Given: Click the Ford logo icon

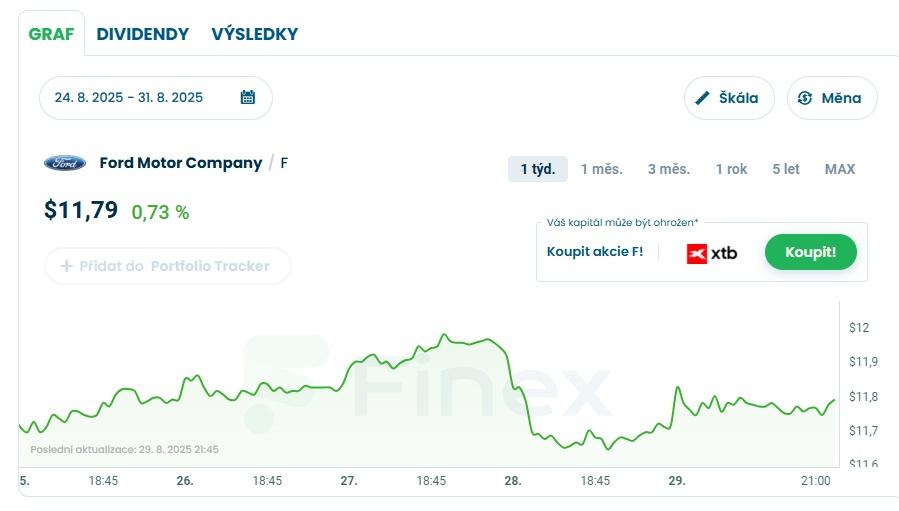Looking at the screenshot, I should pos(65,163).
